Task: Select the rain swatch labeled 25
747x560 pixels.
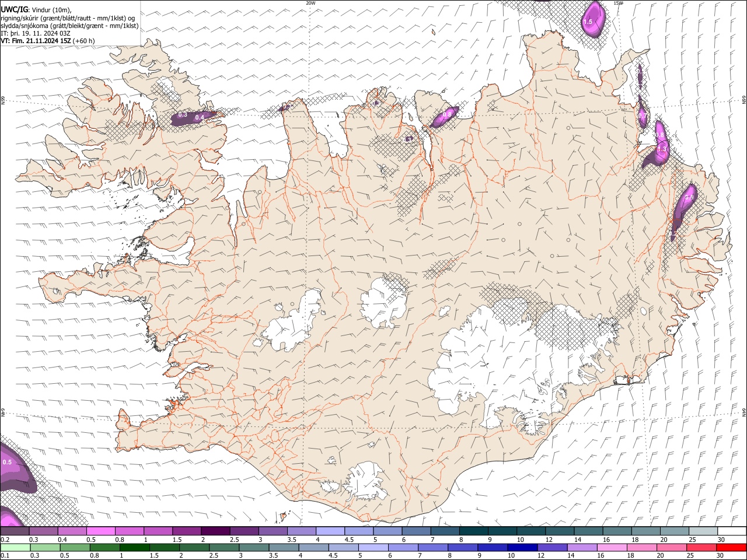Action: point(701,547)
